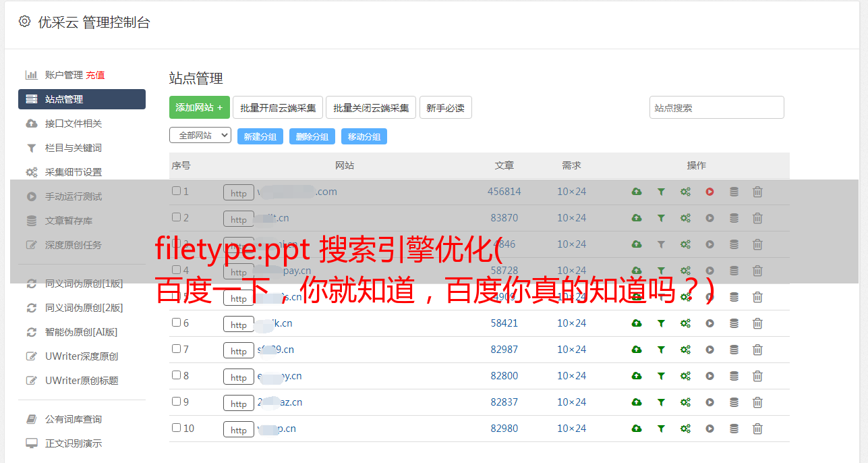Open http protocol selector in row 10
This screenshot has height=463, width=868.
point(239,429)
